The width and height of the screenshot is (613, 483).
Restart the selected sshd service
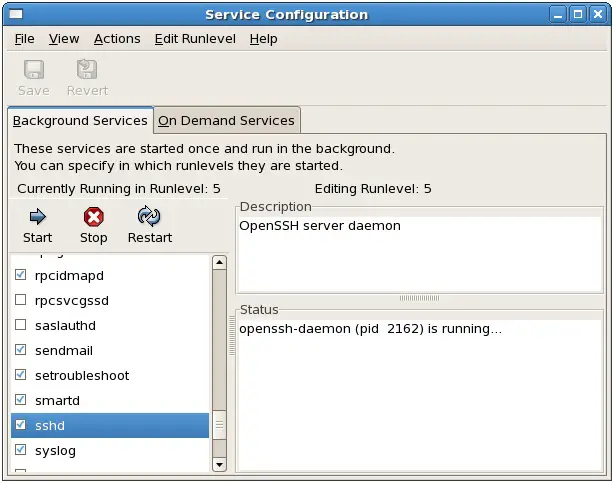pos(149,217)
